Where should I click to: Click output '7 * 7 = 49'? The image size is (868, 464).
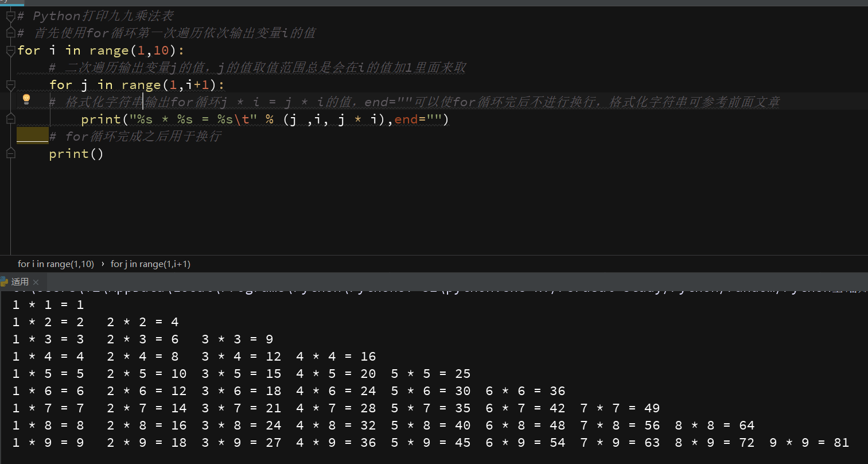[620, 408]
